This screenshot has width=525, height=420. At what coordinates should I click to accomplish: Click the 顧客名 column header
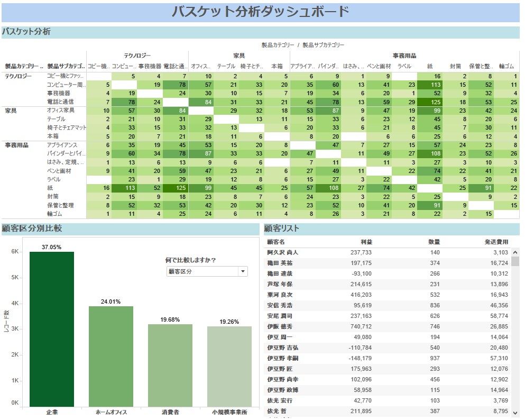click(x=276, y=242)
